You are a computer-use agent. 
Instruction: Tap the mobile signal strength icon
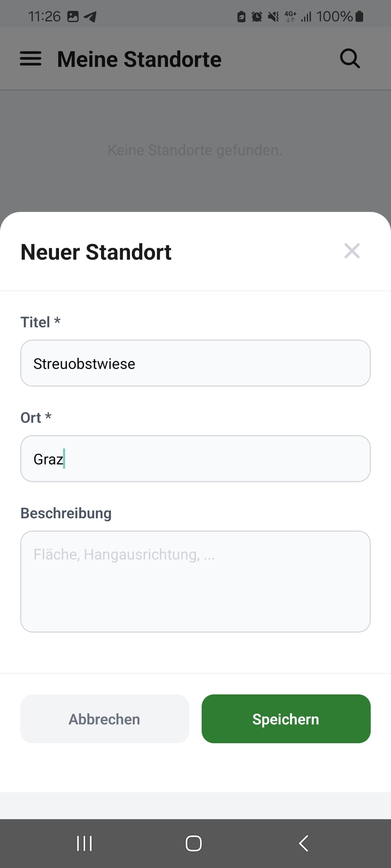point(306,17)
